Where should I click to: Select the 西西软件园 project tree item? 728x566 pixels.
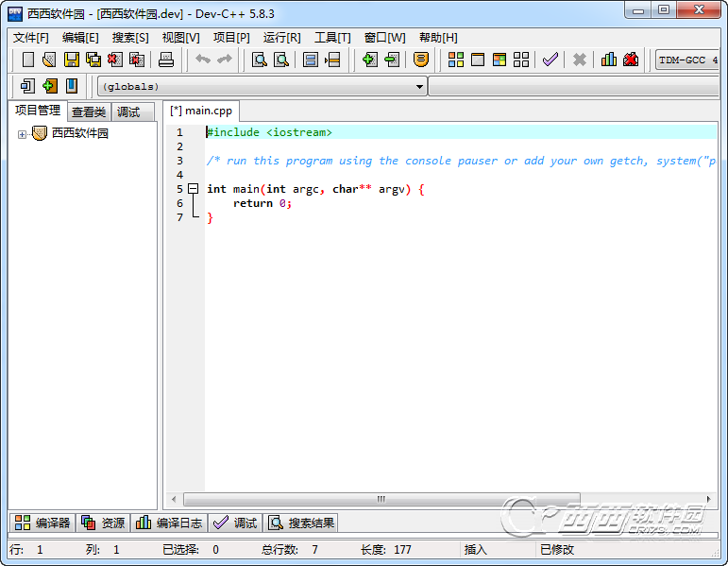[80, 133]
